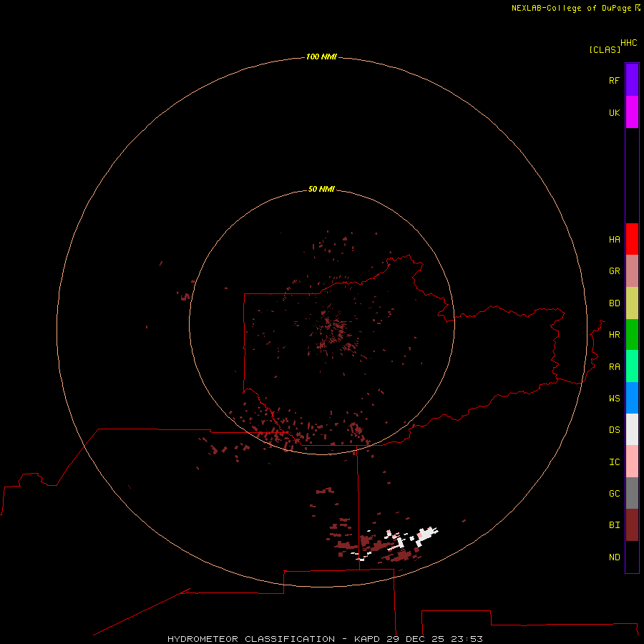Click the HHC product label

tap(629, 43)
